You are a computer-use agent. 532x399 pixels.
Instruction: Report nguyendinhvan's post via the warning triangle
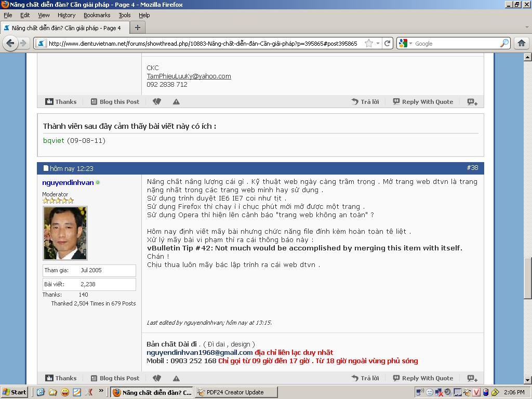coord(176,378)
